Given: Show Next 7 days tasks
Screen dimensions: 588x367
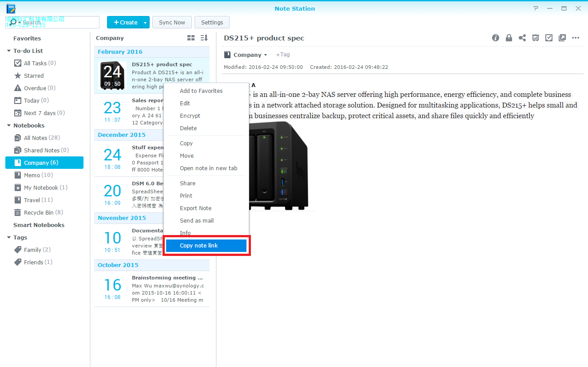Looking at the screenshot, I should pyautogui.click(x=44, y=113).
